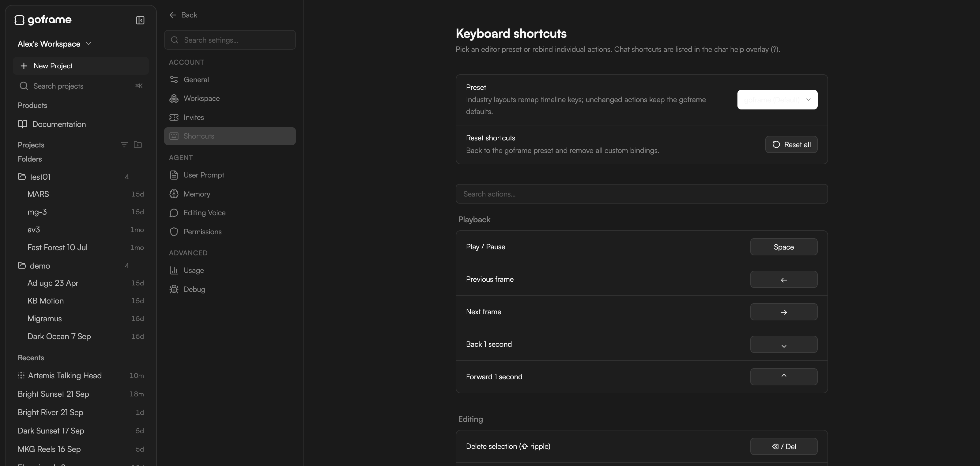Open Permissions settings

point(230,232)
